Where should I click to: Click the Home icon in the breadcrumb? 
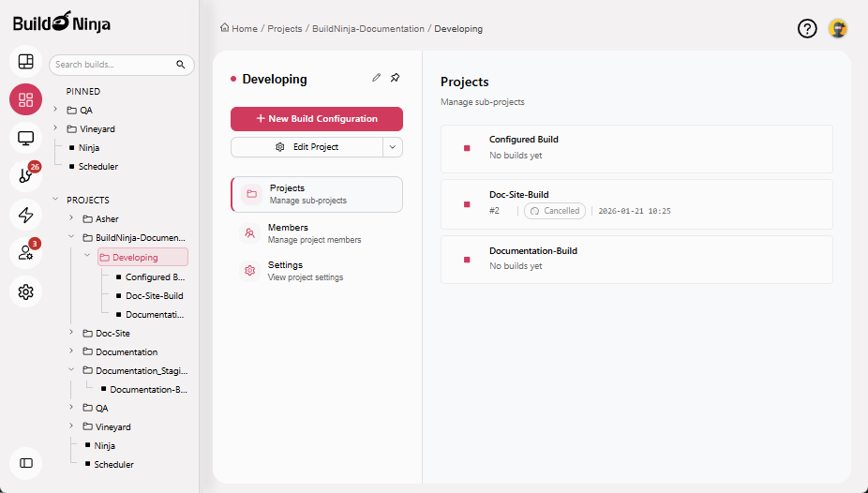tap(225, 28)
